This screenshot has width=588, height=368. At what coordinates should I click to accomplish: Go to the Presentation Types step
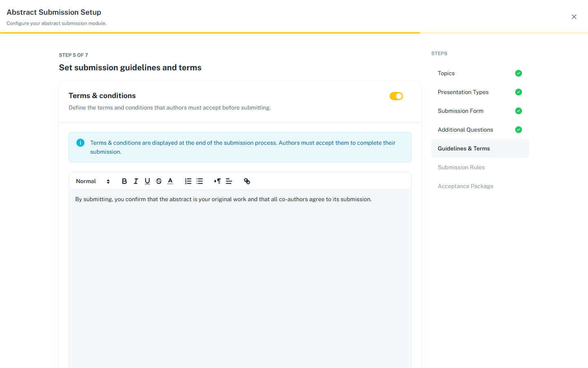point(480,92)
